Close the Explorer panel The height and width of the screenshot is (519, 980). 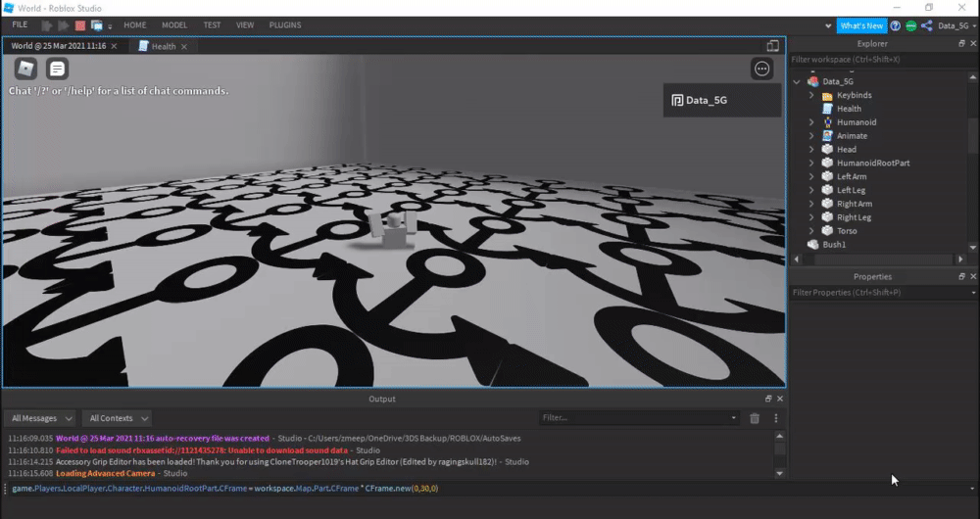point(973,44)
